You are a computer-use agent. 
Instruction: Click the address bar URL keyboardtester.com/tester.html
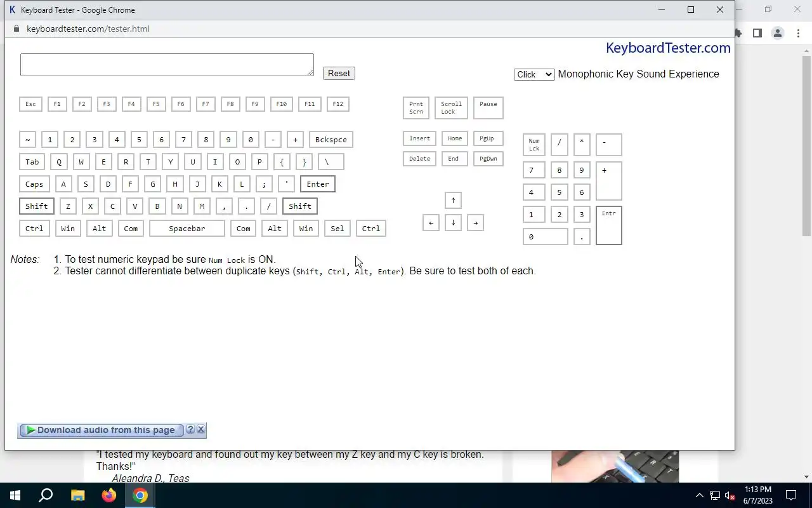tap(88, 29)
